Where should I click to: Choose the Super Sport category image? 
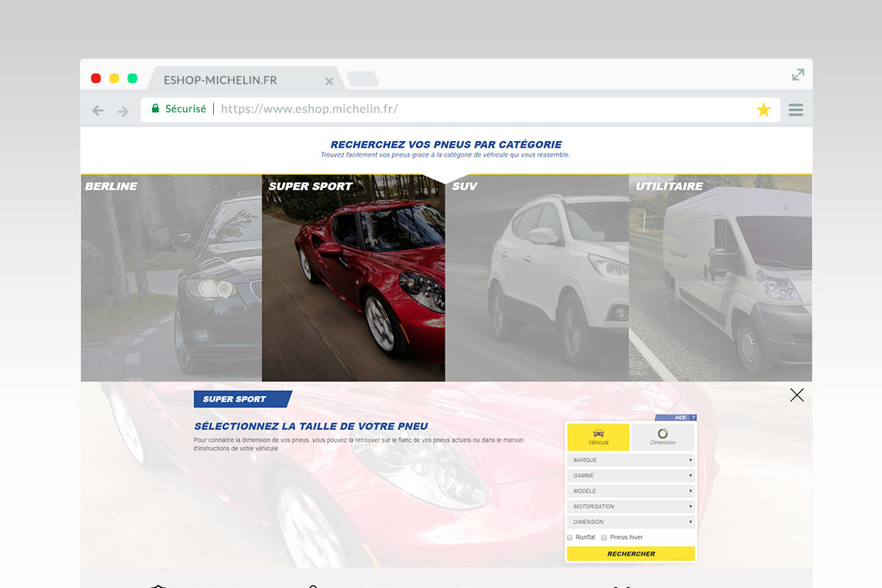[x=354, y=278]
